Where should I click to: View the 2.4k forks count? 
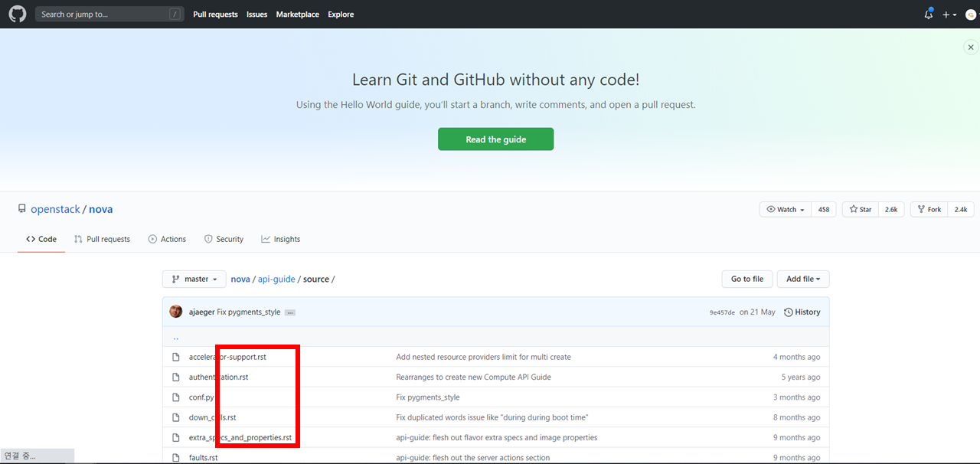click(x=961, y=209)
